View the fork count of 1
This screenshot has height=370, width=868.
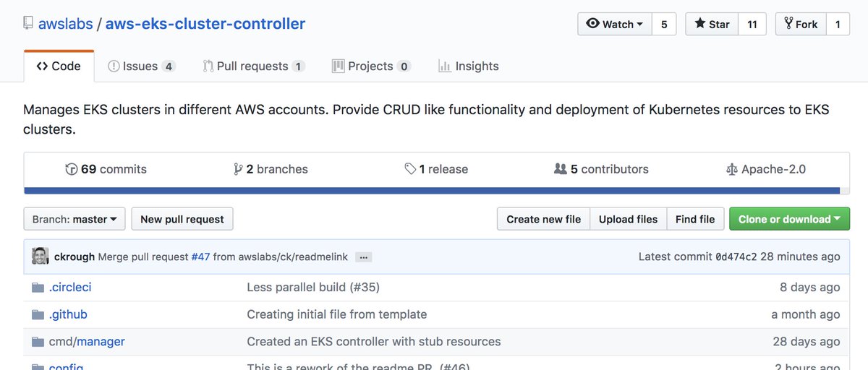tap(838, 24)
